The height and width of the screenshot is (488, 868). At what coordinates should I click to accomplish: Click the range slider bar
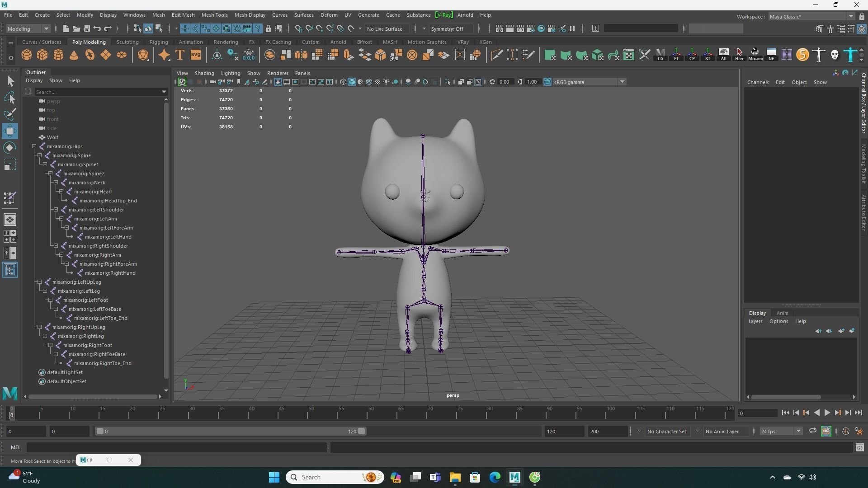231,431
